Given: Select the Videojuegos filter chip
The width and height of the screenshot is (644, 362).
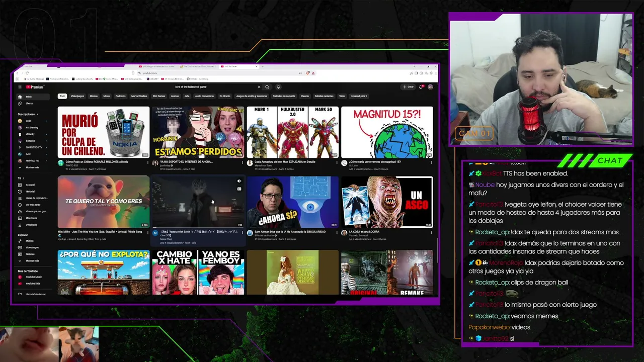Looking at the screenshot, I should click(77, 96).
